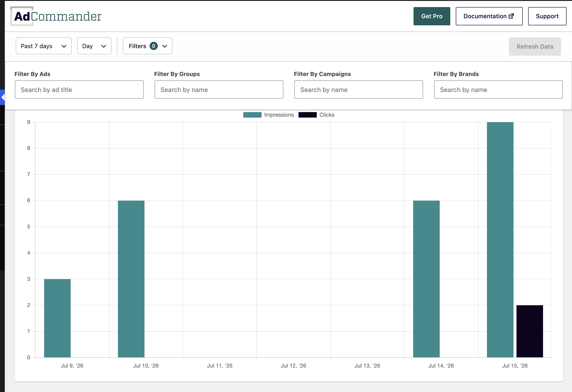Click the 'Filter By Campaigns' label

coord(322,74)
